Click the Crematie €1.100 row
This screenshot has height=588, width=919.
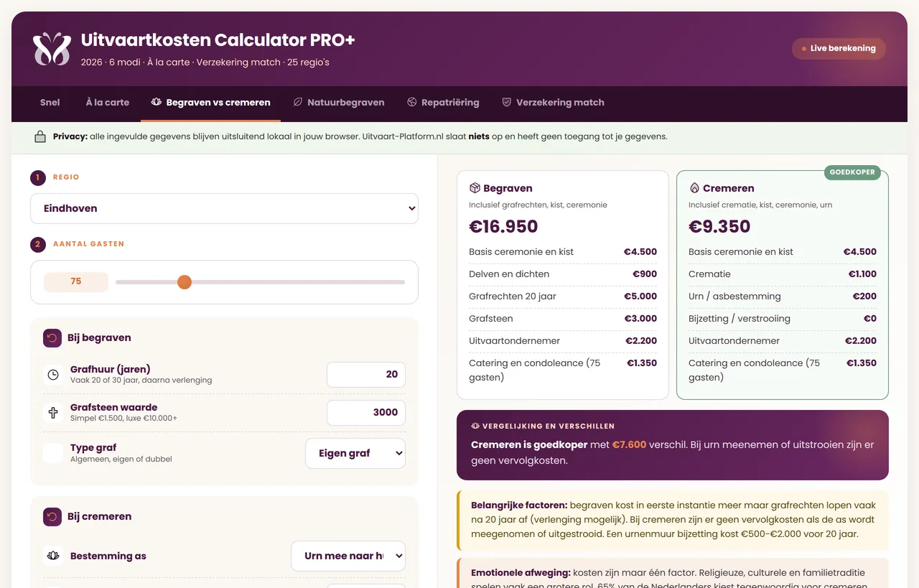click(783, 274)
